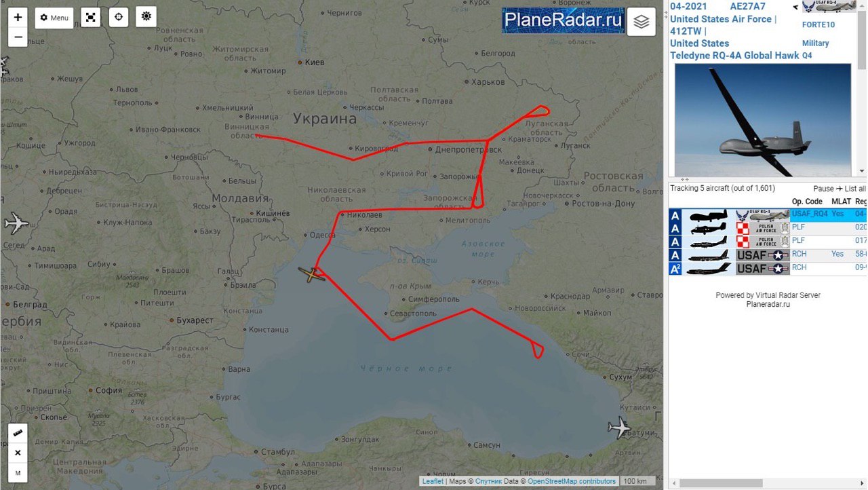Activate the ruler measurement tool
This screenshot has height=490, width=868.
[x=18, y=432]
